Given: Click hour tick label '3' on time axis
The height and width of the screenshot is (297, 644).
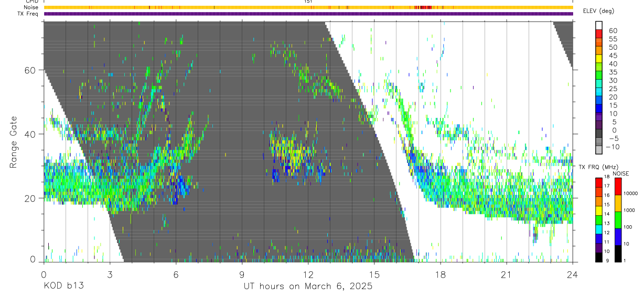Looking at the screenshot, I should 110,274.
